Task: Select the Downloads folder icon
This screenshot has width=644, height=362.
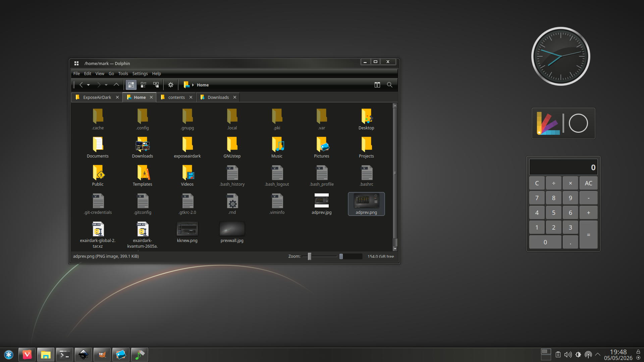Action: (143, 144)
